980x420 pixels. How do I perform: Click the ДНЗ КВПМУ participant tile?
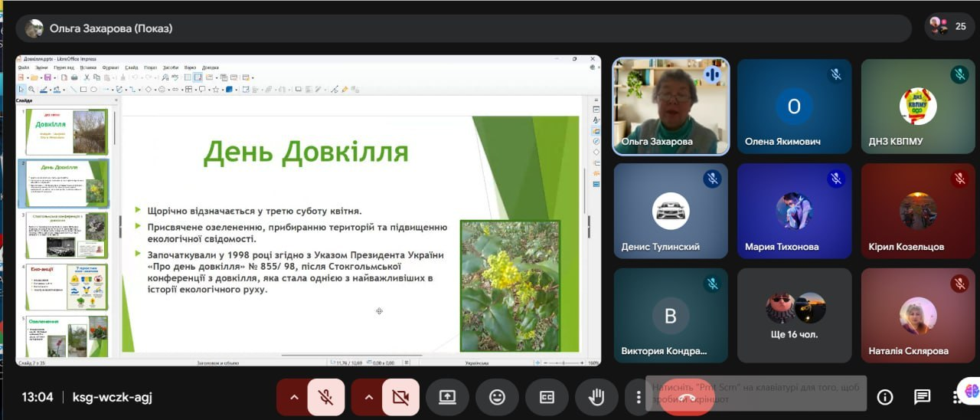(x=917, y=106)
